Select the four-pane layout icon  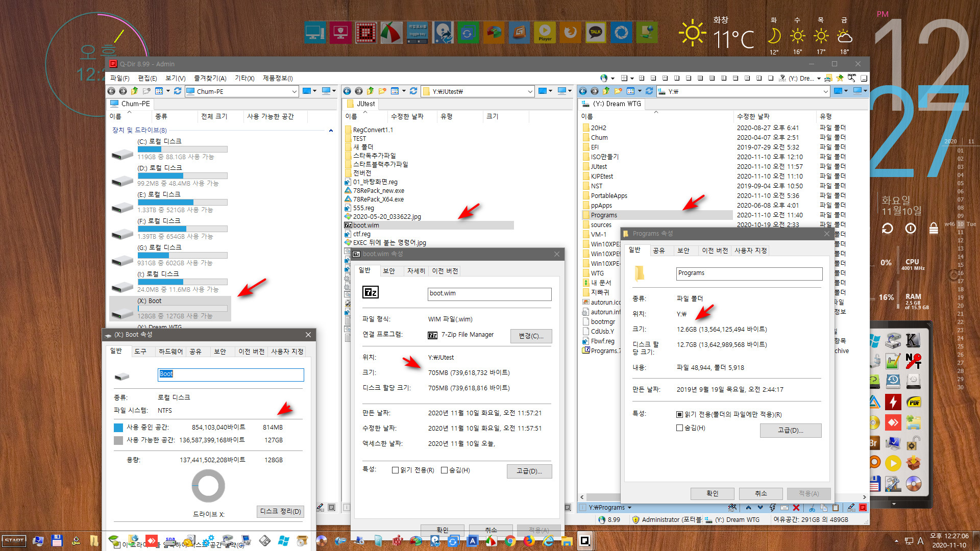point(642,78)
